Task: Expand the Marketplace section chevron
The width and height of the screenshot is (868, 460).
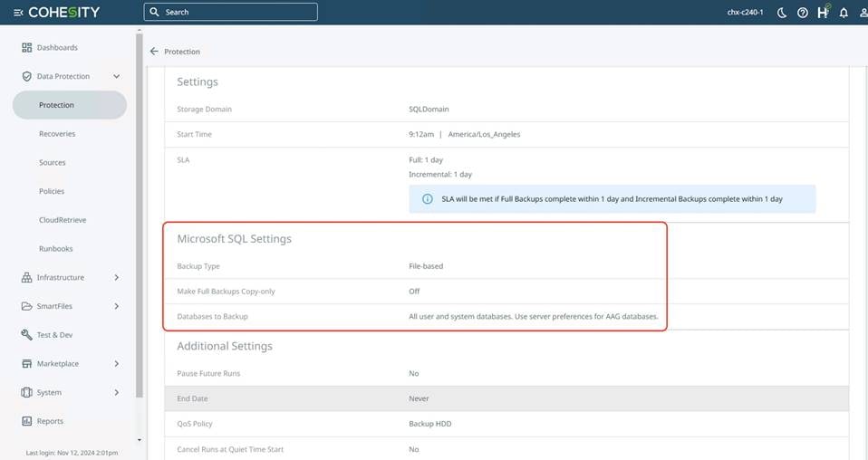Action: click(x=116, y=364)
